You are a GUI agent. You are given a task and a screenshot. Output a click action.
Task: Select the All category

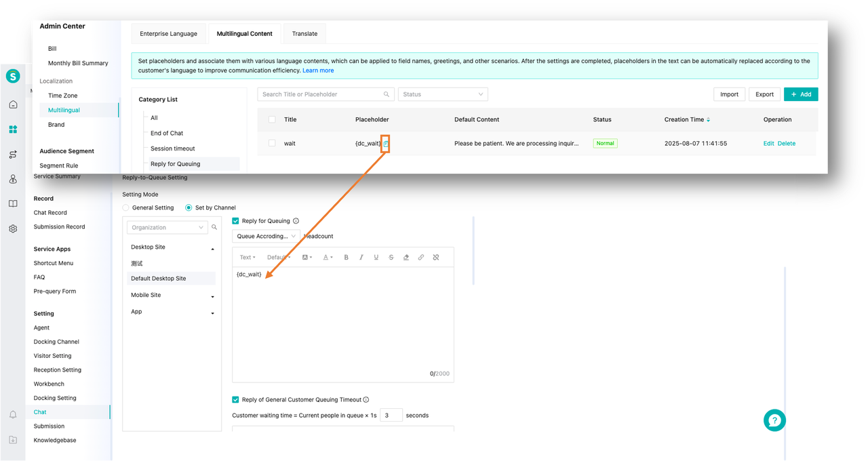154,118
